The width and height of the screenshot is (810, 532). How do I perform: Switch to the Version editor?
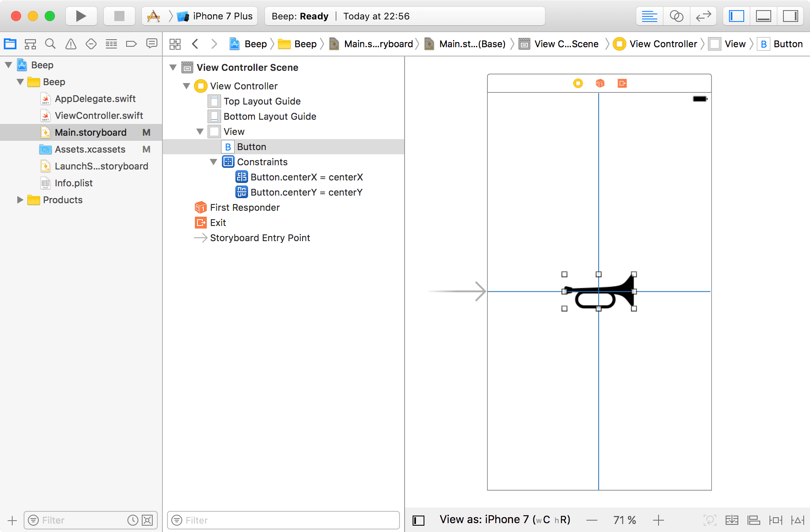click(703, 16)
